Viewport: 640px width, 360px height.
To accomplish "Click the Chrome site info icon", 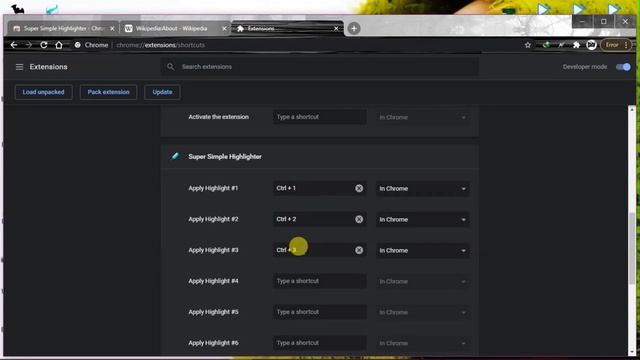I will pyautogui.click(x=78, y=45).
